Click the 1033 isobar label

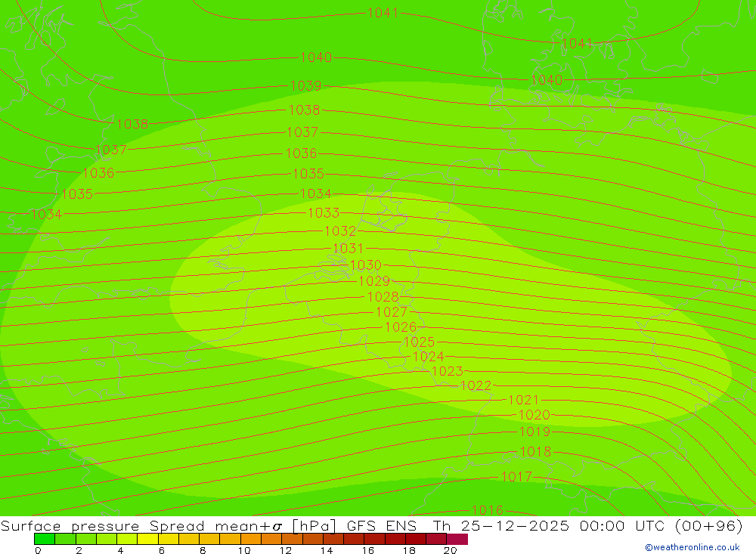tap(324, 212)
